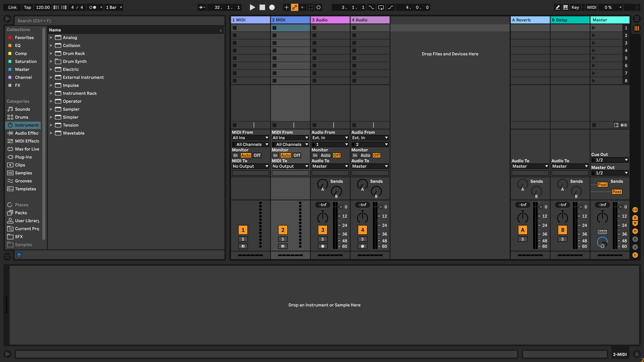
Task: Toggle the Punch-Out switch icon
Action: (x=391, y=7)
